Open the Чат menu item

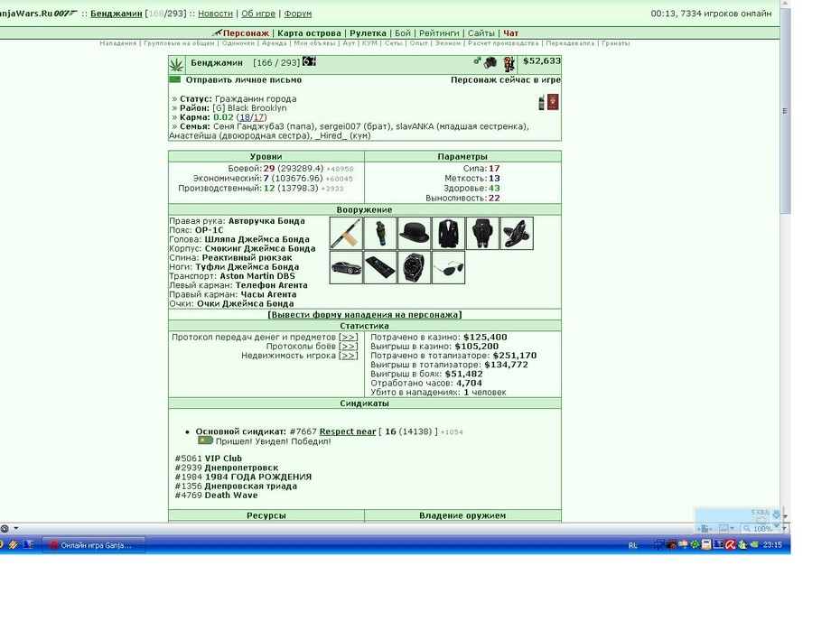click(510, 33)
